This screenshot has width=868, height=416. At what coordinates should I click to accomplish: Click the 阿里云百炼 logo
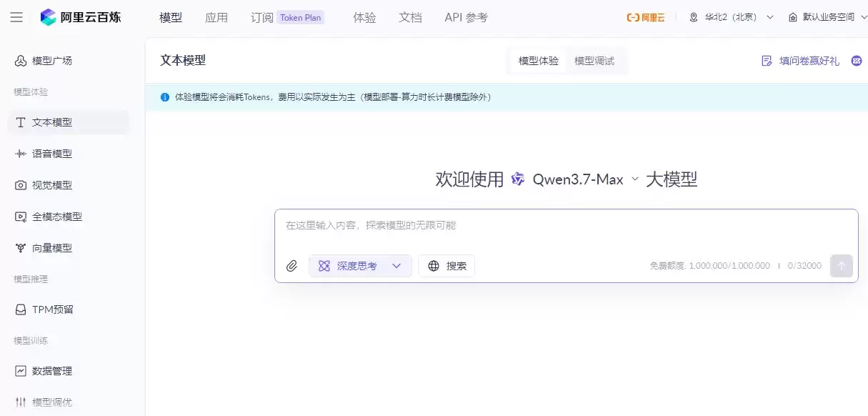(x=81, y=17)
